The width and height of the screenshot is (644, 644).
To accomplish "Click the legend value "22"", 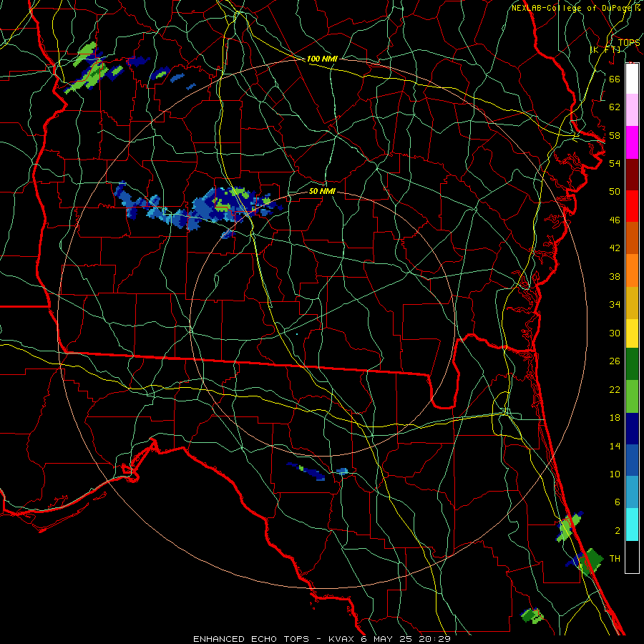I will (615, 389).
